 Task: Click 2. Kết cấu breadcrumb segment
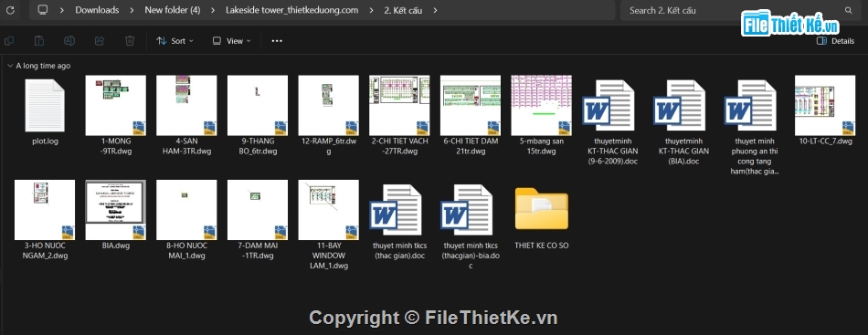coord(403,10)
